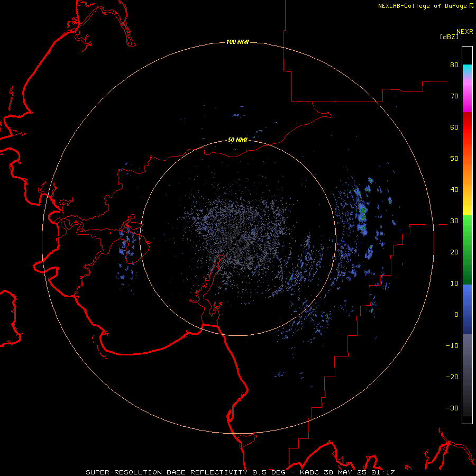Click the 10 value on the dBZ scale
Screen dimensions: 476x476
[454, 283]
